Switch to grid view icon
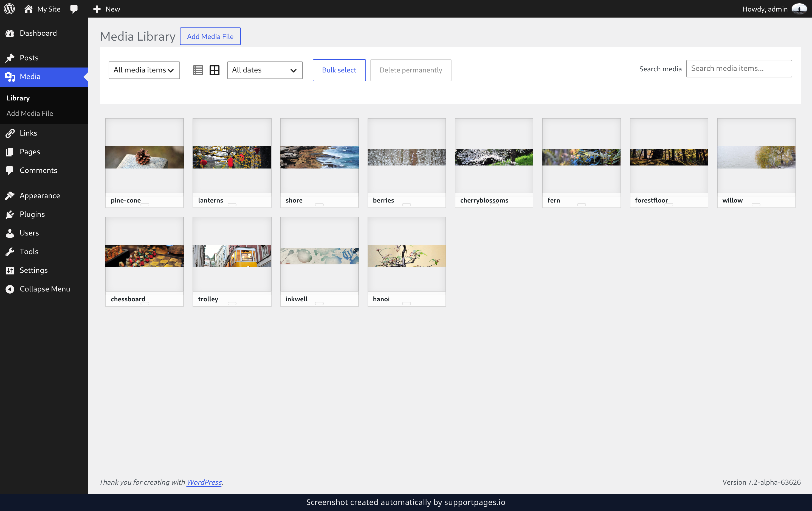The width and height of the screenshot is (812, 511). (x=215, y=70)
